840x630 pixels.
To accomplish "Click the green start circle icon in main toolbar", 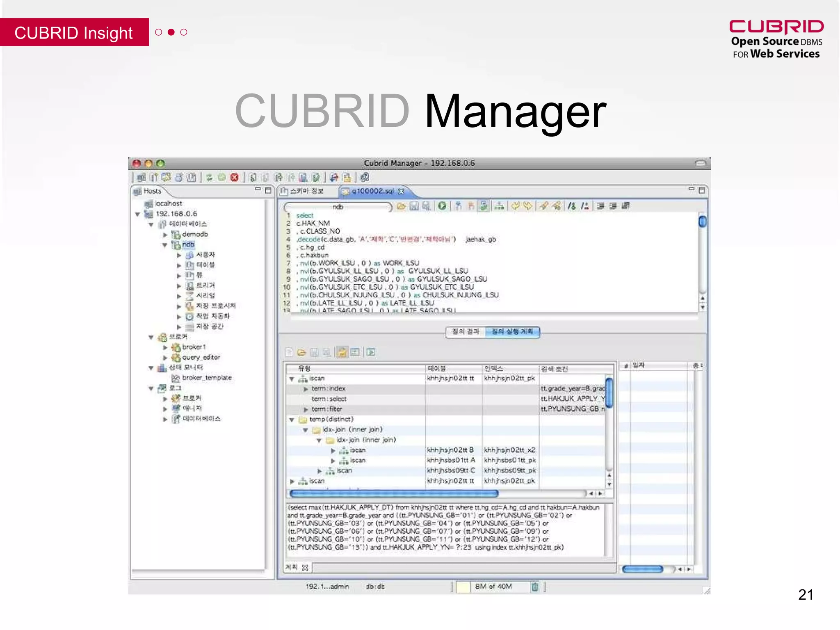I will click(x=222, y=178).
